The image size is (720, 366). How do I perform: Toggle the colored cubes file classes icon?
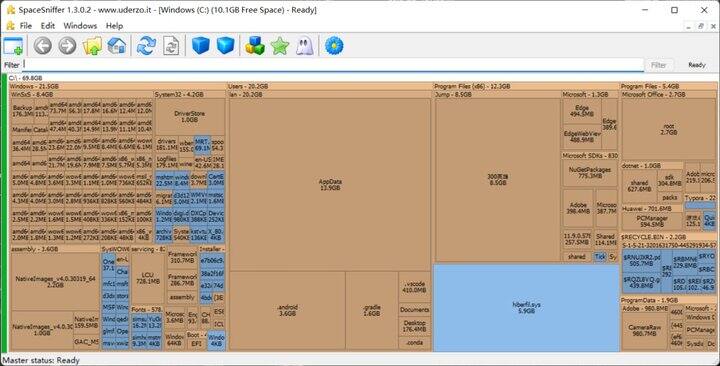pos(255,46)
